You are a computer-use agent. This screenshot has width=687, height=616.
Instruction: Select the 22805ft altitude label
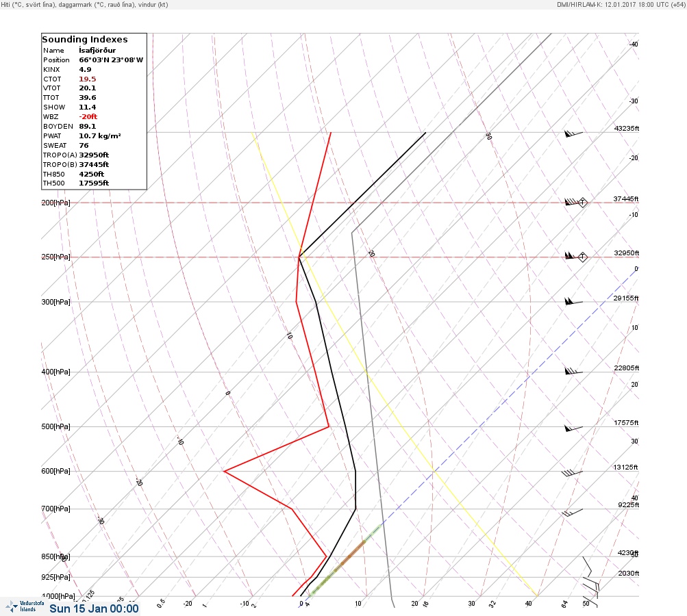tap(627, 368)
